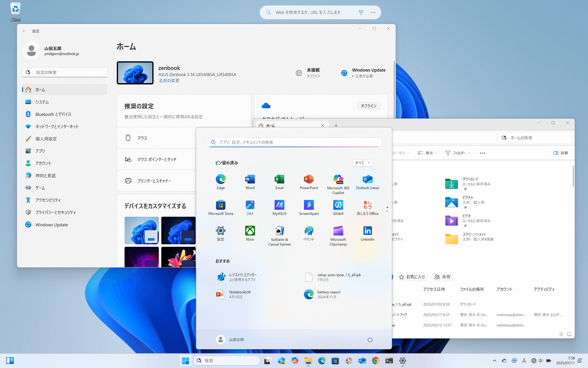
Task: Open MyASUS app
Action: click(280, 208)
